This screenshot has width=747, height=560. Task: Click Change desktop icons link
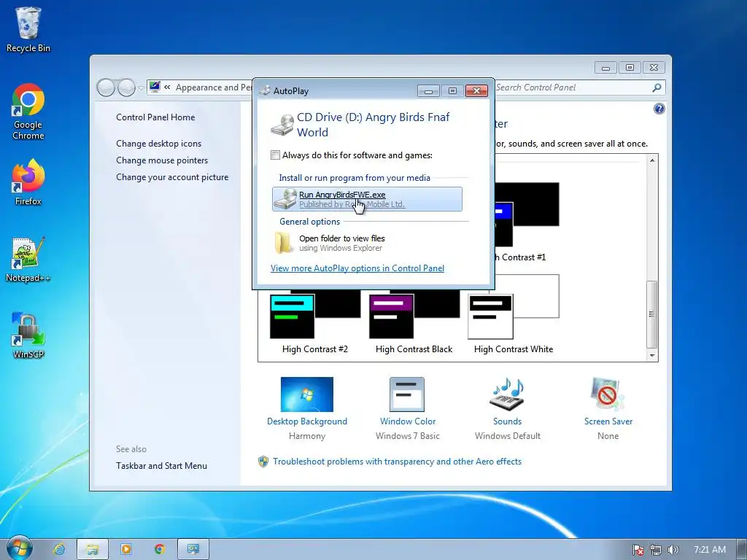[x=158, y=144]
